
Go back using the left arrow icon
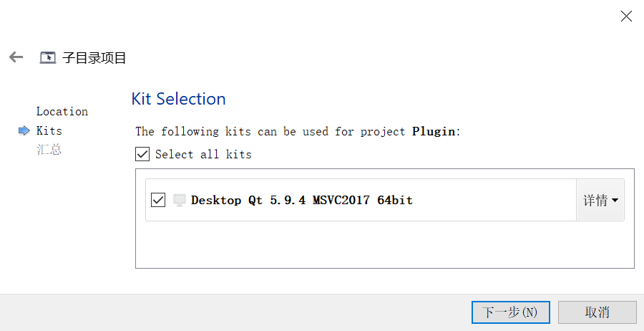tap(16, 57)
